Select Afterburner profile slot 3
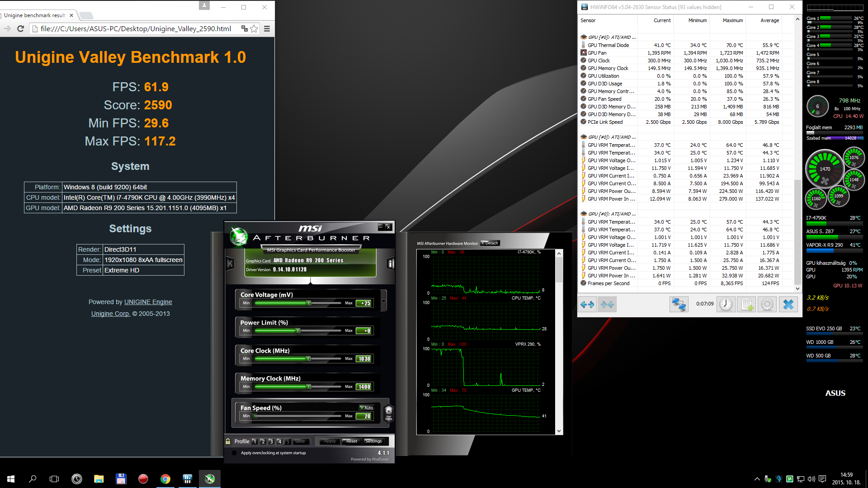The image size is (868, 488). pyautogui.click(x=271, y=441)
